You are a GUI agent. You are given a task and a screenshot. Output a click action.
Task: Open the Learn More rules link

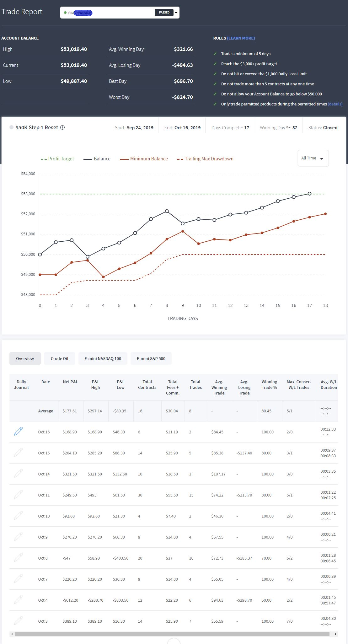[x=241, y=38]
